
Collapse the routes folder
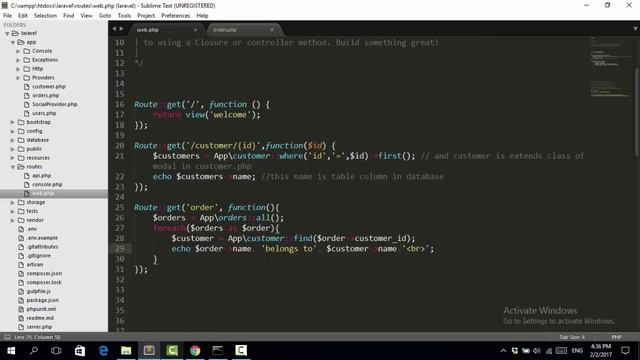pyautogui.click(x=13, y=167)
